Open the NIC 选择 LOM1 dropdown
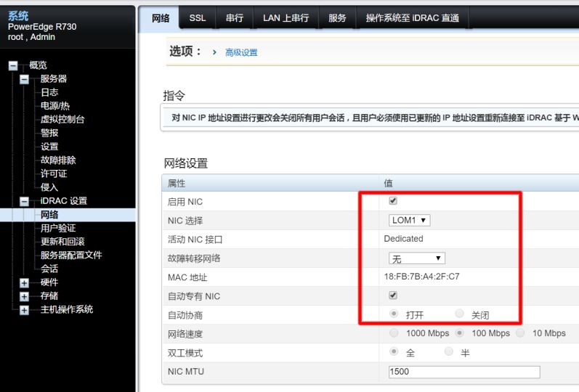The height and width of the screenshot is (392, 579). coord(409,221)
